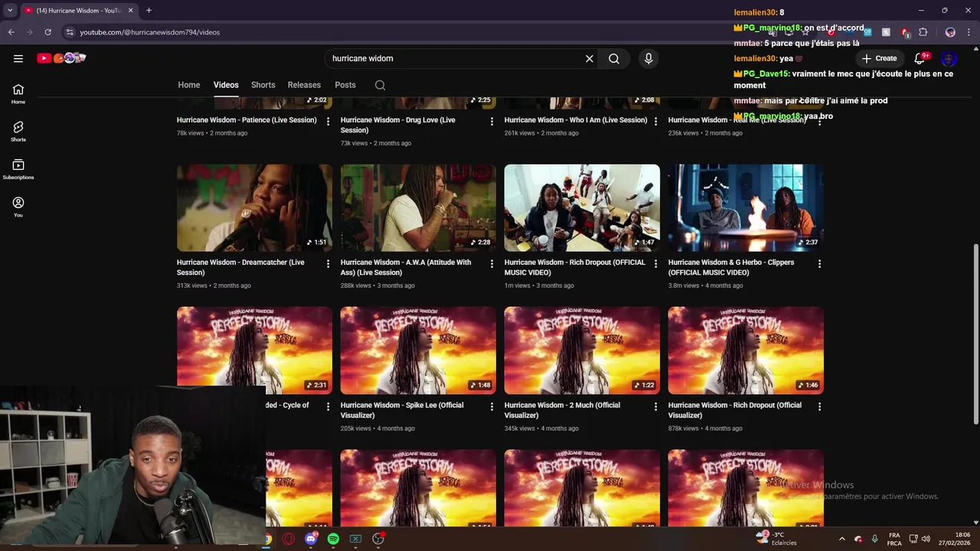Switch to channel Shorts tab
This screenshot has width=980, height=551.
tap(263, 85)
